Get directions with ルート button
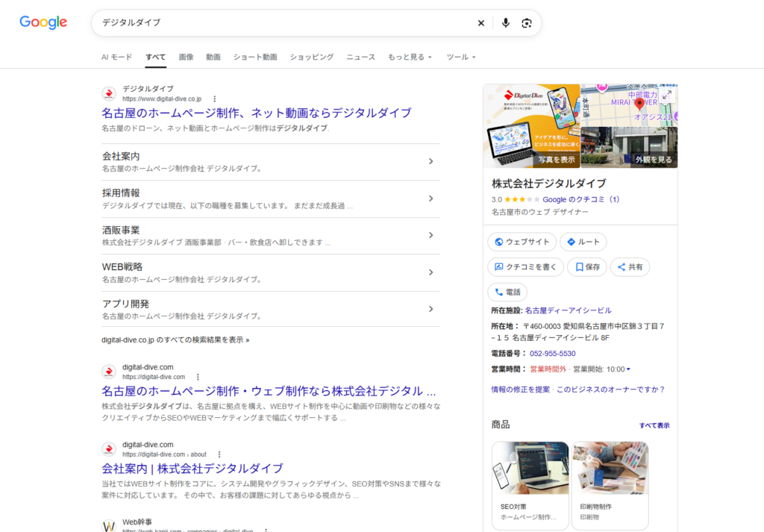This screenshot has height=532, width=764. click(583, 242)
